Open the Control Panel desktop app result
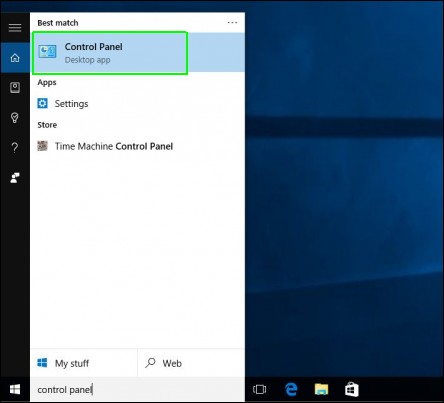The image size is (444, 403). [137, 53]
